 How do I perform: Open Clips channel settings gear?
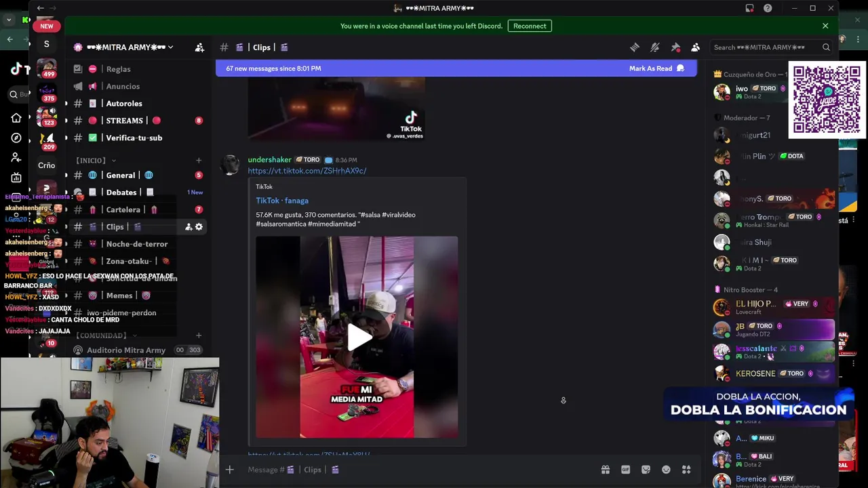pos(199,227)
